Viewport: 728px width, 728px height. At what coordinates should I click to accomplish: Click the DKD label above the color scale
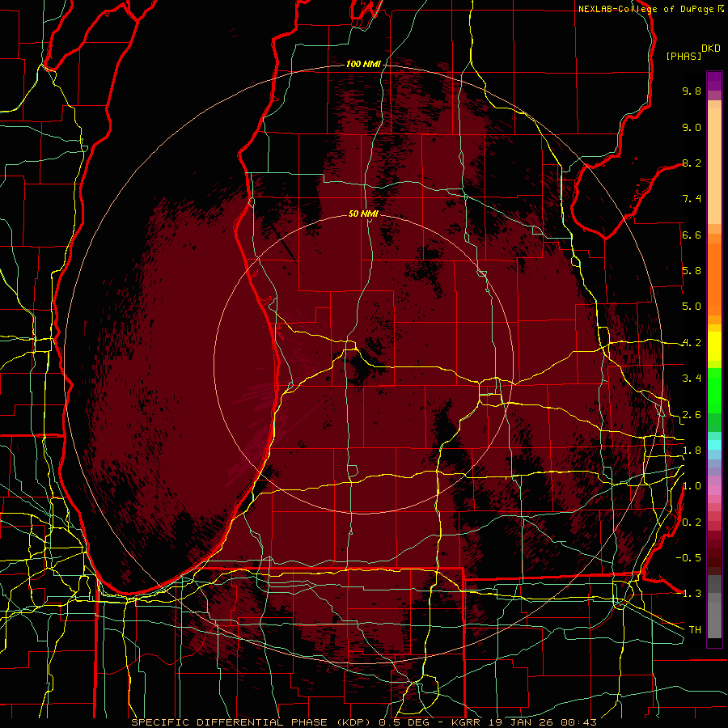coord(711,49)
